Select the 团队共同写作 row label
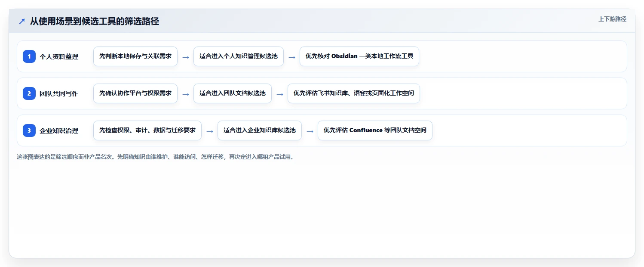 pyautogui.click(x=59, y=93)
